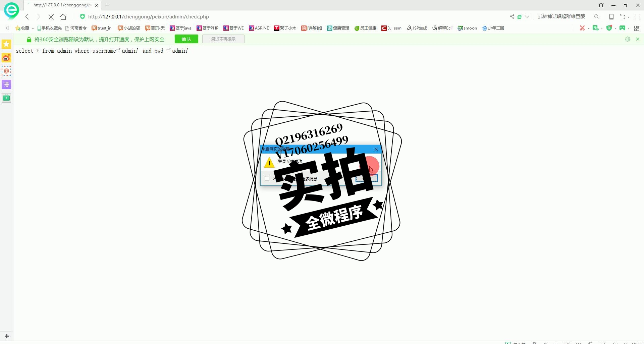The image size is (644, 344).
Task: Open the 基于java bookmark
Action: point(180,28)
